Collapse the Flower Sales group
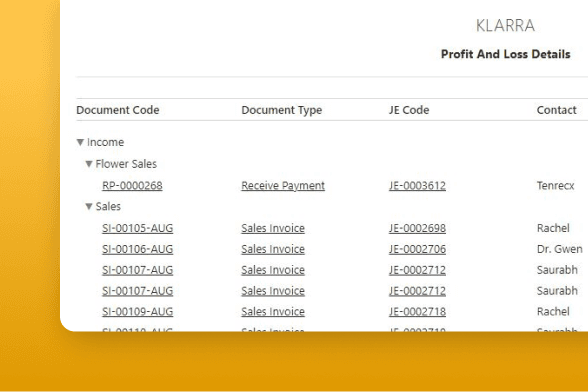The image size is (588, 392). (89, 164)
